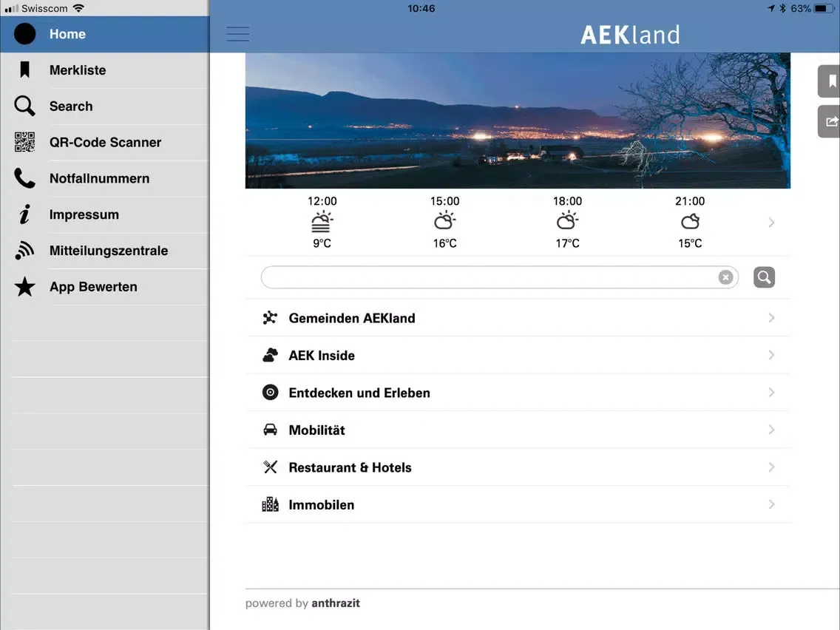Tap the bookmark tab on right edge
This screenshot has height=630, width=840.
point(830,81)
